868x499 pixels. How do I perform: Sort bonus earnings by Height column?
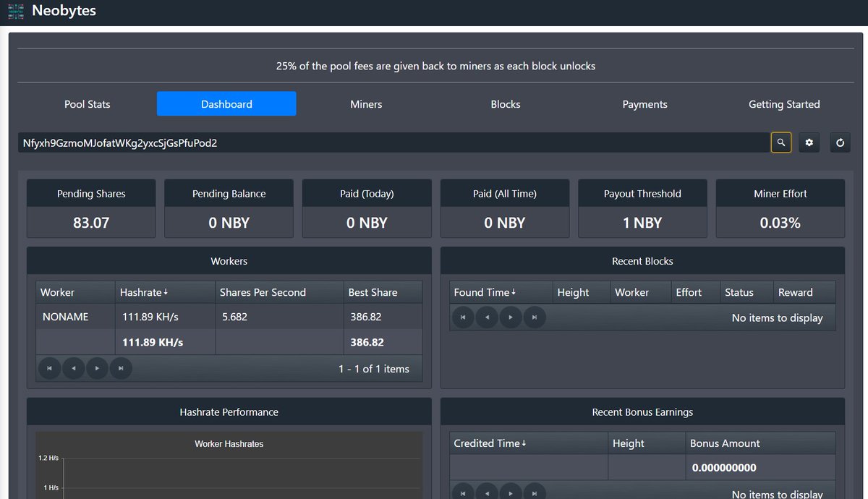(647, 443)
